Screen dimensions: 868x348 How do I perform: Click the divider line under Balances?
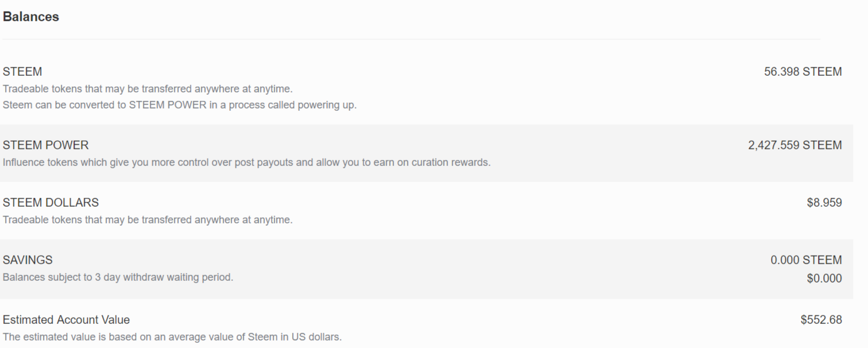411,39
